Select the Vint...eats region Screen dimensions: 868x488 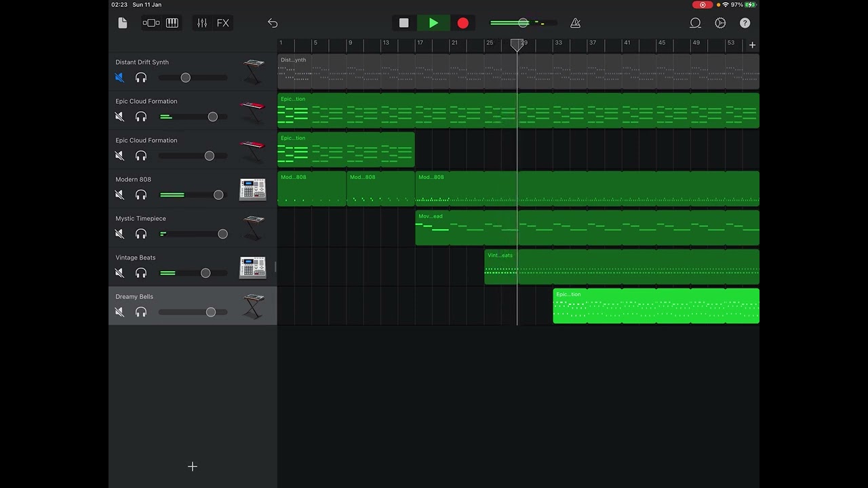coord(622,267)
